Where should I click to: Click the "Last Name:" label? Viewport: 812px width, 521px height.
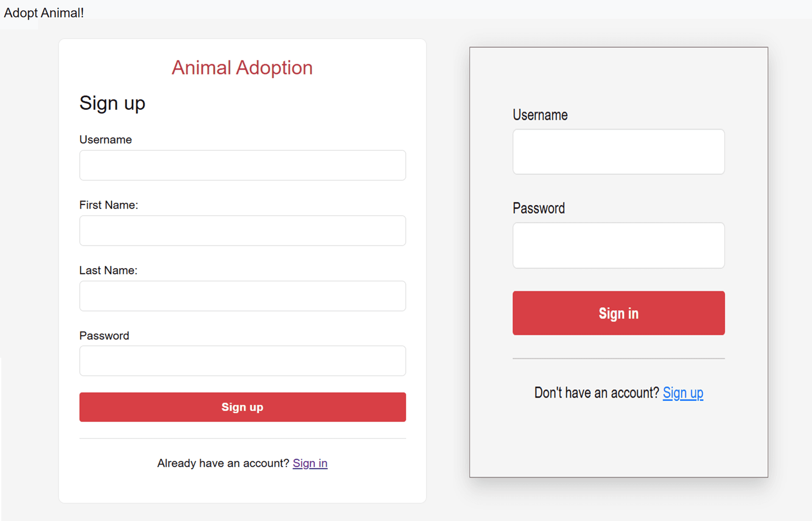click(x=108, y=270)
